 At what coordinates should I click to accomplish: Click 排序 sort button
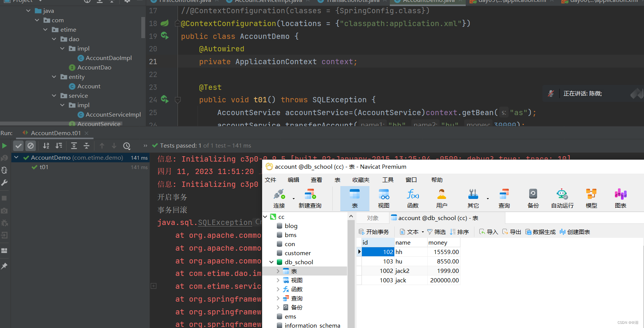tap(460, 232)
